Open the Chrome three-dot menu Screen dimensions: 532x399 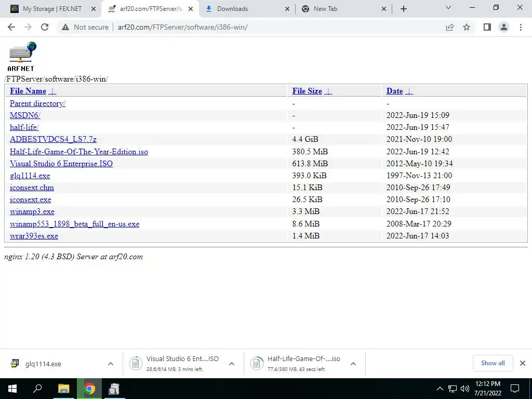click(521, 27)
